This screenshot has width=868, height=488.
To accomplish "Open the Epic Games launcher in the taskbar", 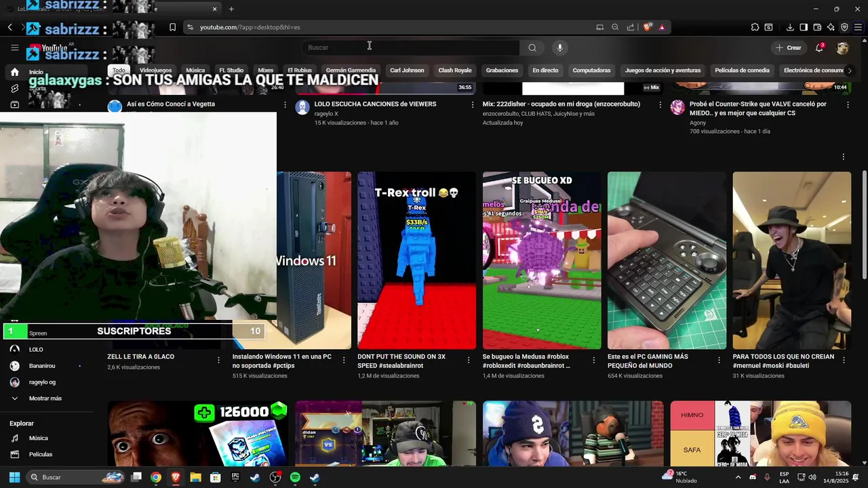I will (x=235, y=477).
